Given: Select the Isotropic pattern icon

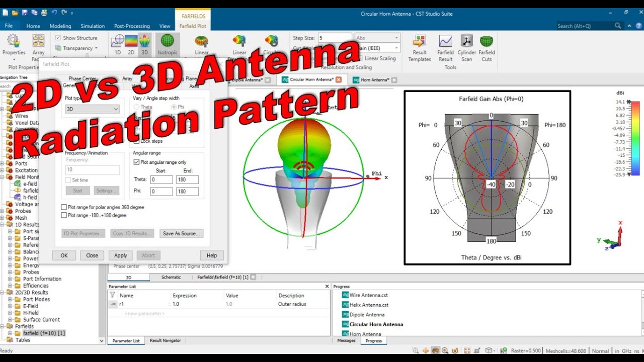Looking at the screenshot, I should 168,44.
